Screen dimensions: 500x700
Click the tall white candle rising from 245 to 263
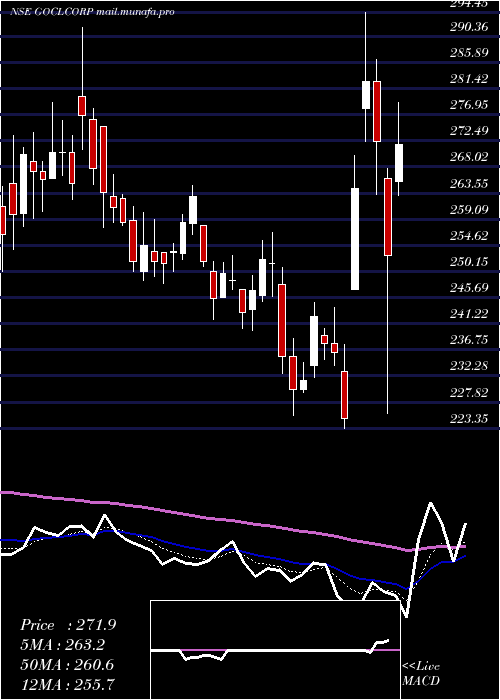355,239
